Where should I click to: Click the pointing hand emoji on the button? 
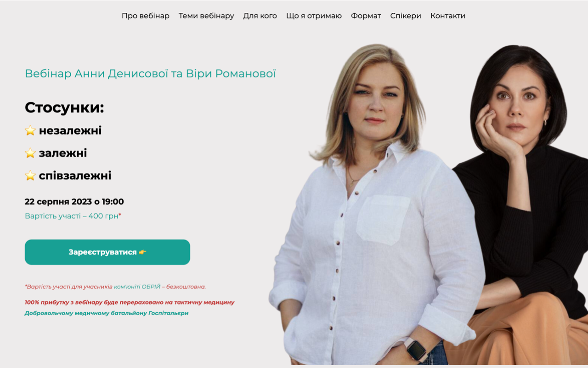142,252
